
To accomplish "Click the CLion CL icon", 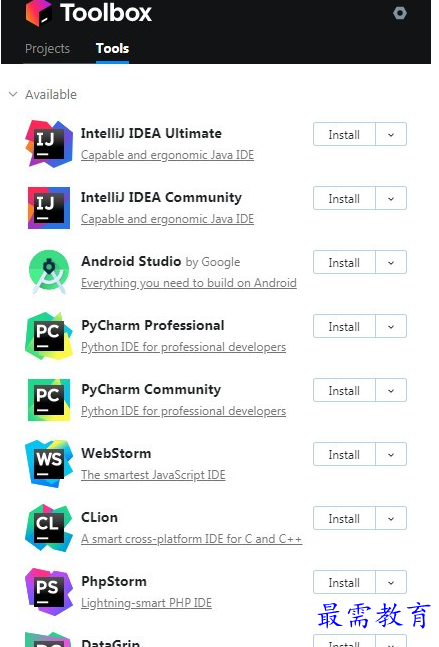I will tap(49, 528).
